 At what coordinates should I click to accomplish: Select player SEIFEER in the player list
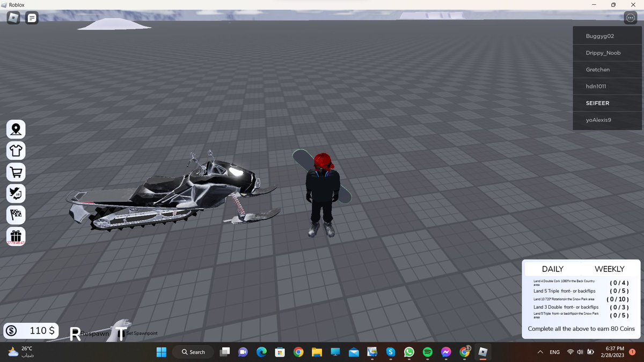tap(607, 103)
